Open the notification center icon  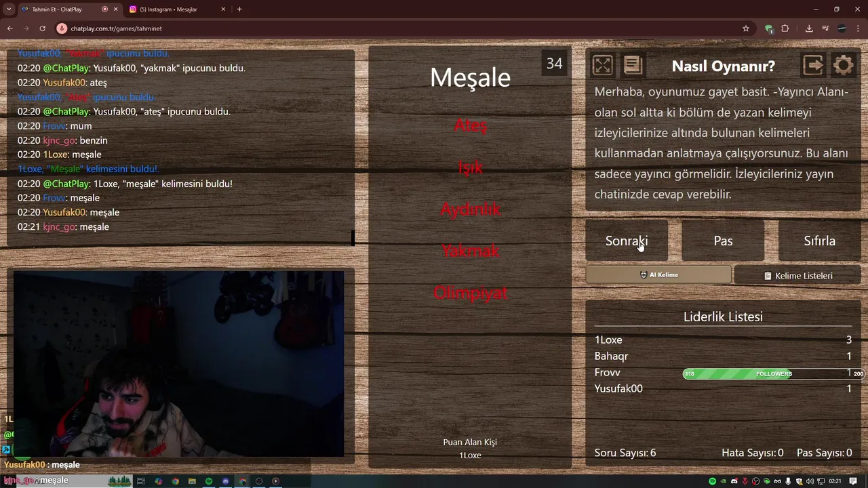(853, 481)
